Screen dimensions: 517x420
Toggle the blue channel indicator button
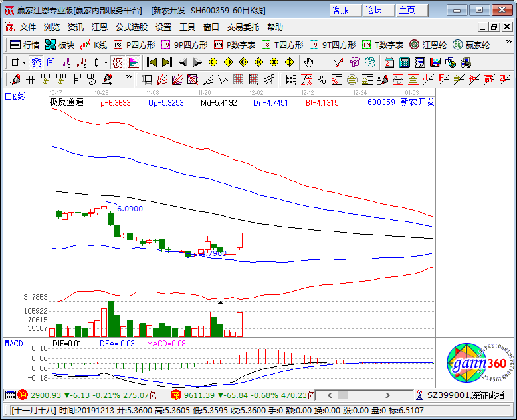tap(37, 62)
